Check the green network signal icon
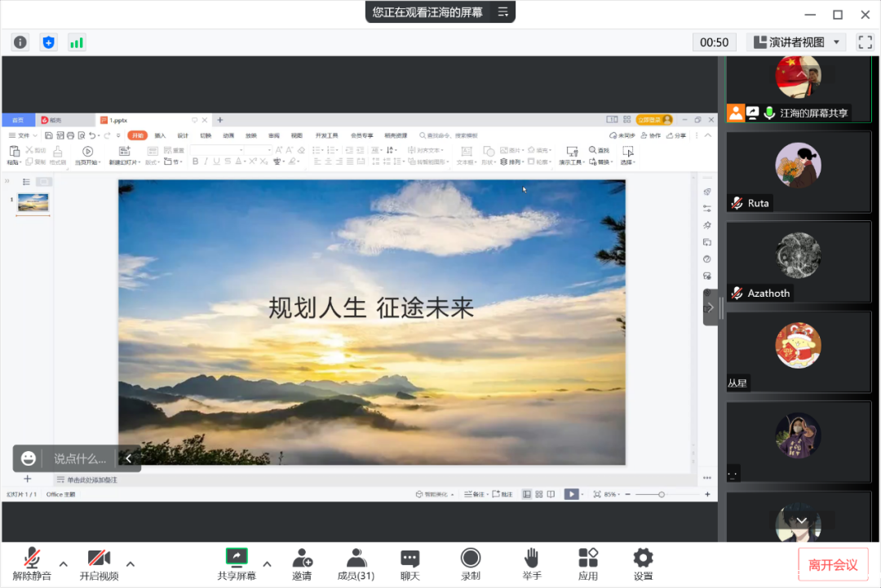881x588 pixels. tap(77, 42)
